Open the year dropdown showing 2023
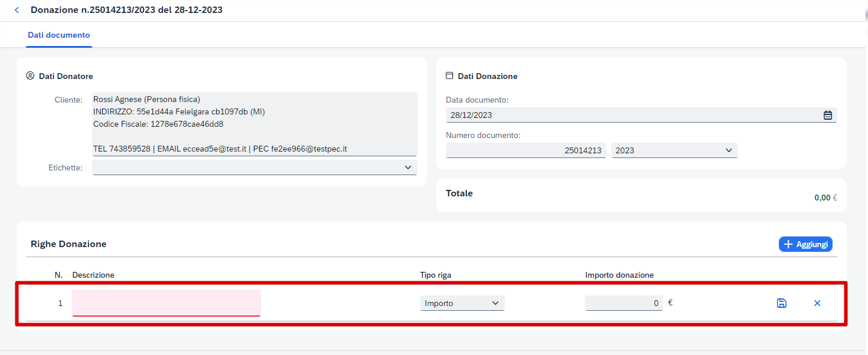The height and width of the screenshot is (355, 868). click(x=674, y=150)
